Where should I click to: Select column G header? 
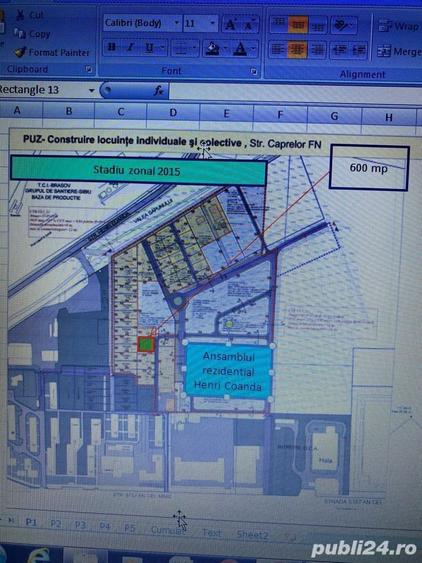point(334,116)
